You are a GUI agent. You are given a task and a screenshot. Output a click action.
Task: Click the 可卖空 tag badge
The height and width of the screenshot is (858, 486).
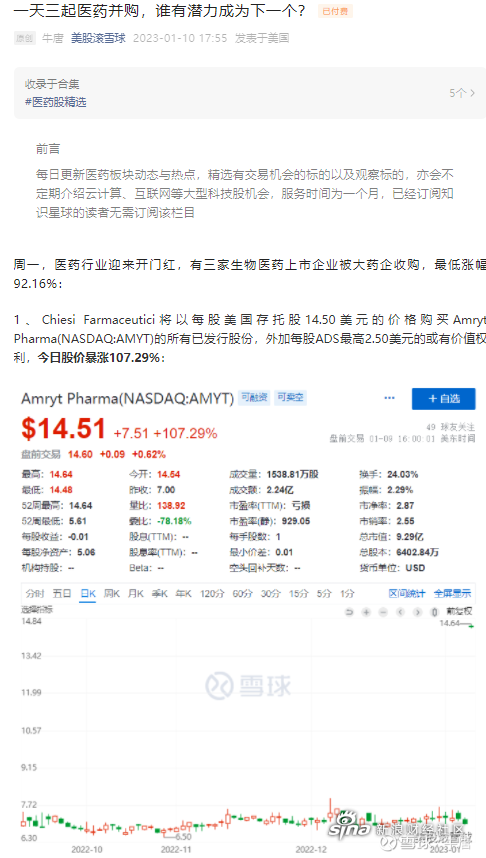point(290,397)
